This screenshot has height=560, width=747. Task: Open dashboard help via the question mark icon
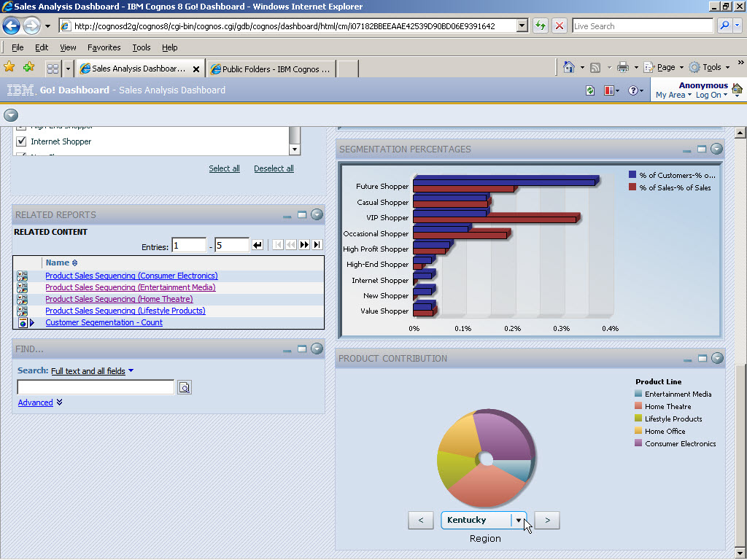[632, 90]
